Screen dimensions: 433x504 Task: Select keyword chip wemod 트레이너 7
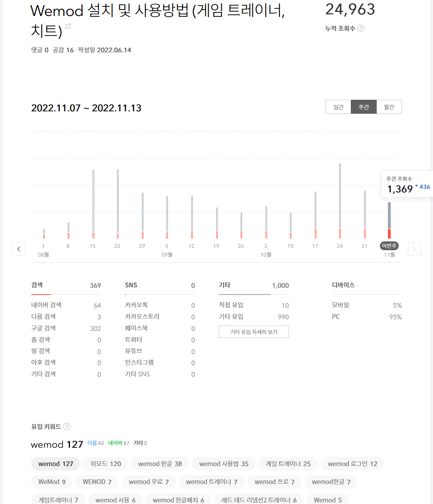point(212,482)
